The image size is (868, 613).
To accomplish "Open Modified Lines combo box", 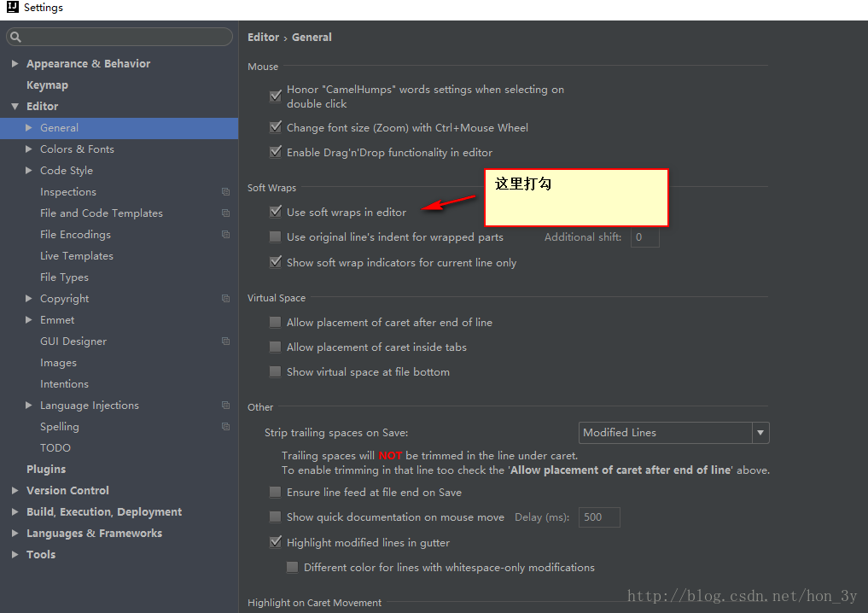I will [673, 433].
